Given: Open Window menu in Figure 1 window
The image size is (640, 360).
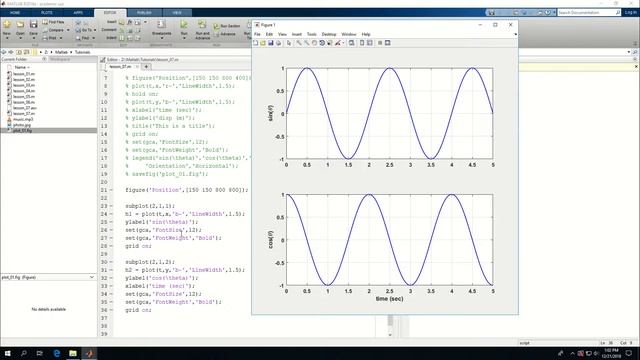Looking at the screenshot, I should tap(349, 34).
